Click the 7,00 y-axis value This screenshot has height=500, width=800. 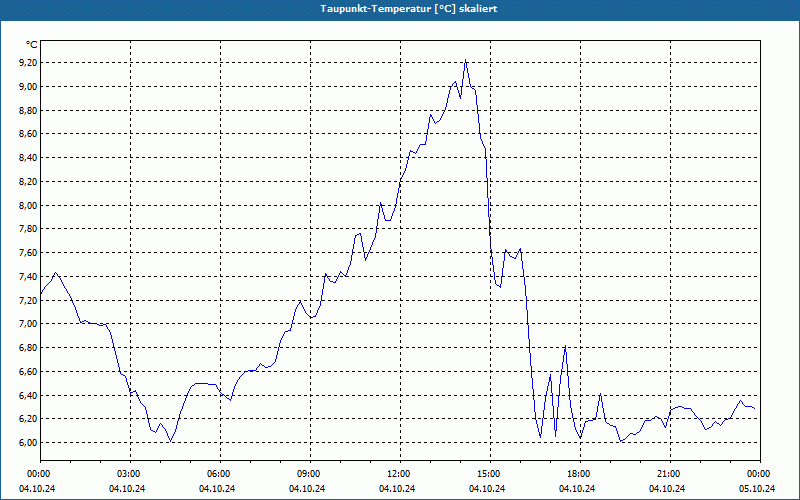pos(28,323)
